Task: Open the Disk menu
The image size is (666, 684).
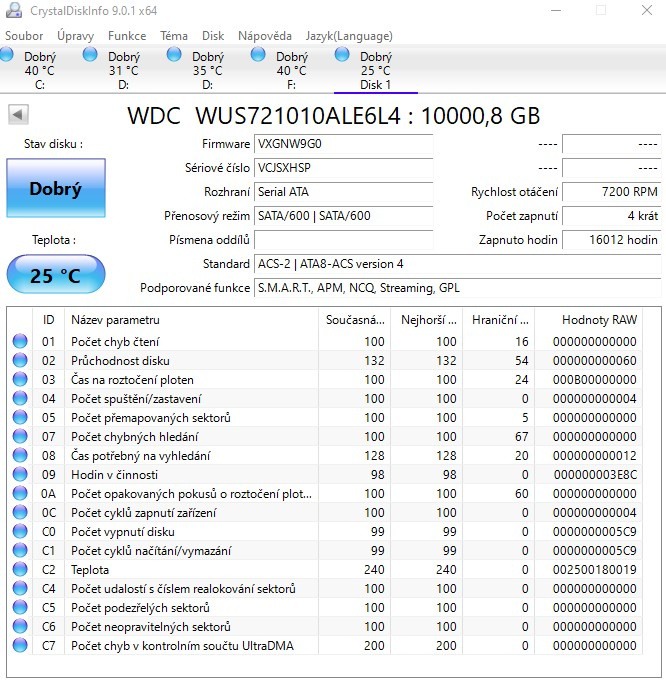Action: [x=213, y=36]
